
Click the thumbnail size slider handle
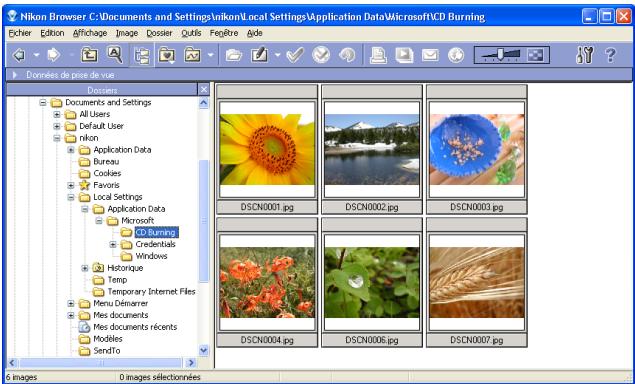[x=501, y=54]
